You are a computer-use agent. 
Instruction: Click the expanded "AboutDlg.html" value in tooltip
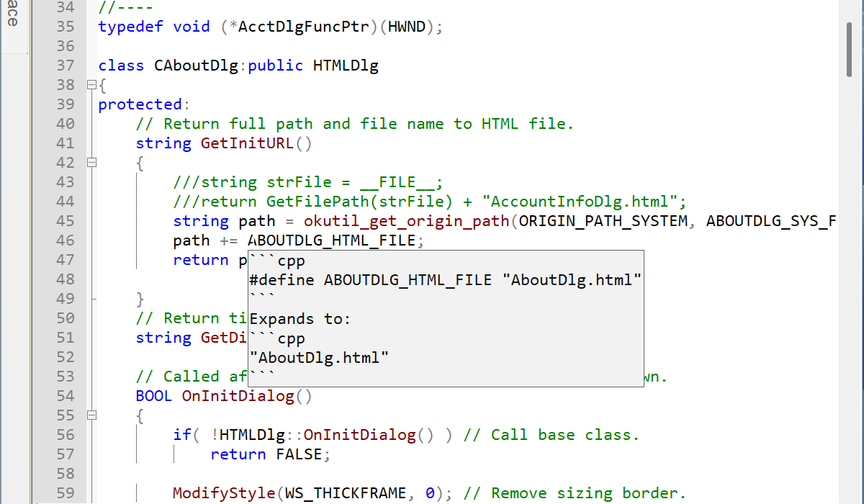(319, 358)
